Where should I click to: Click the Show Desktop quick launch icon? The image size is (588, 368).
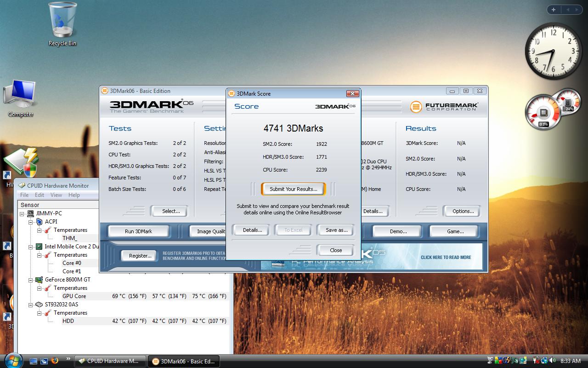click(34, 361)
